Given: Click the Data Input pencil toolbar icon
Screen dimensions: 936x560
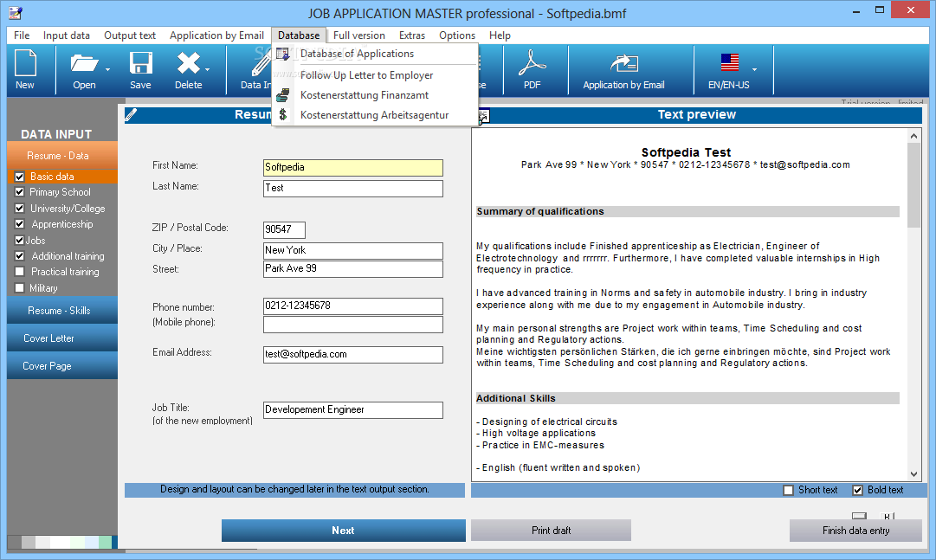Looking at the screenshot, I should (x=261, y=63).
